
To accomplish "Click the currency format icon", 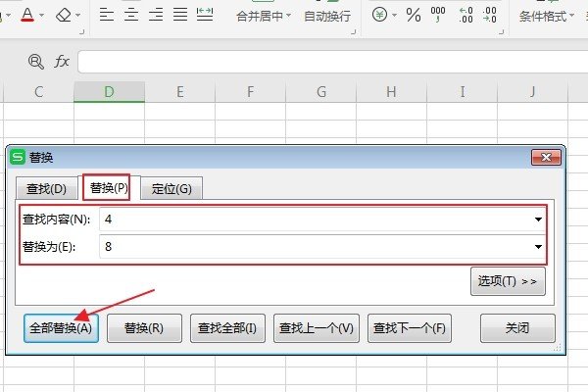I will click(x=379, y=15).
